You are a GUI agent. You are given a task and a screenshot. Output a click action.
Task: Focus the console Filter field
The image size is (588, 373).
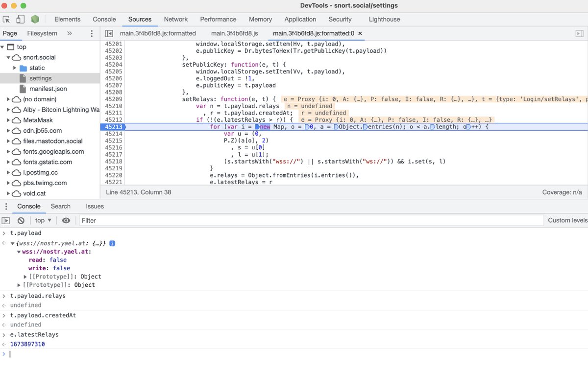click(311, 220)
